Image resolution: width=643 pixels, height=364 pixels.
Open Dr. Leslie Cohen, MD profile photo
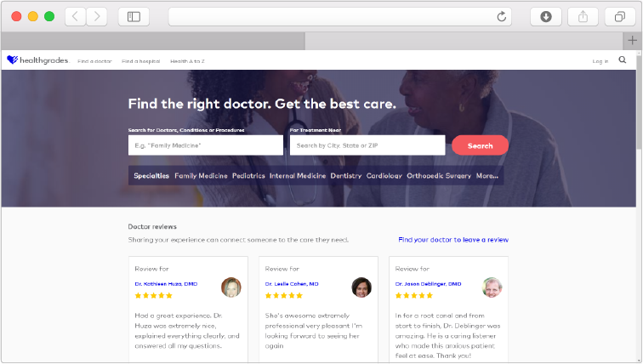click(361, 287)
